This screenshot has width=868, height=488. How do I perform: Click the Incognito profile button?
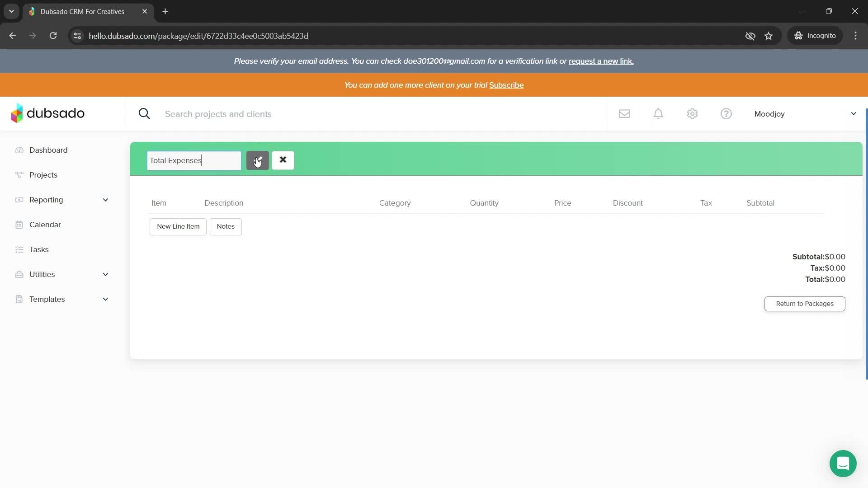[815, 36]
